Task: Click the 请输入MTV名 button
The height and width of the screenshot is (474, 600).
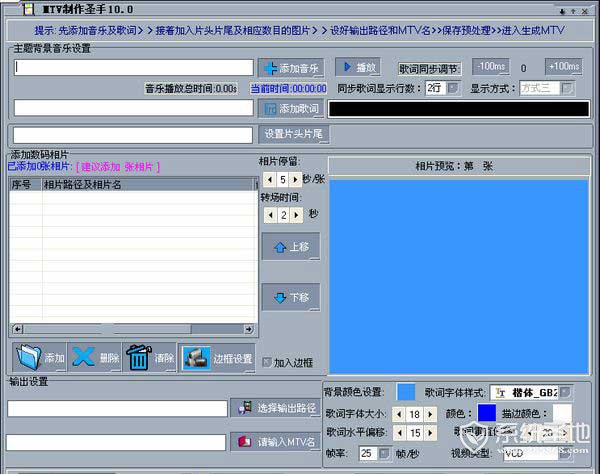Action: click(276, 442)
